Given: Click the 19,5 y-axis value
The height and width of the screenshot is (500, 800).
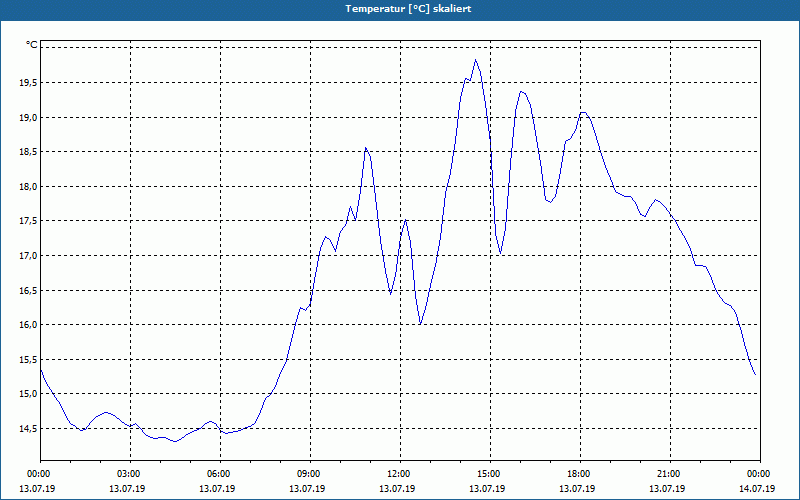Looking at the screenshot, I should click(x=28, y=83).
